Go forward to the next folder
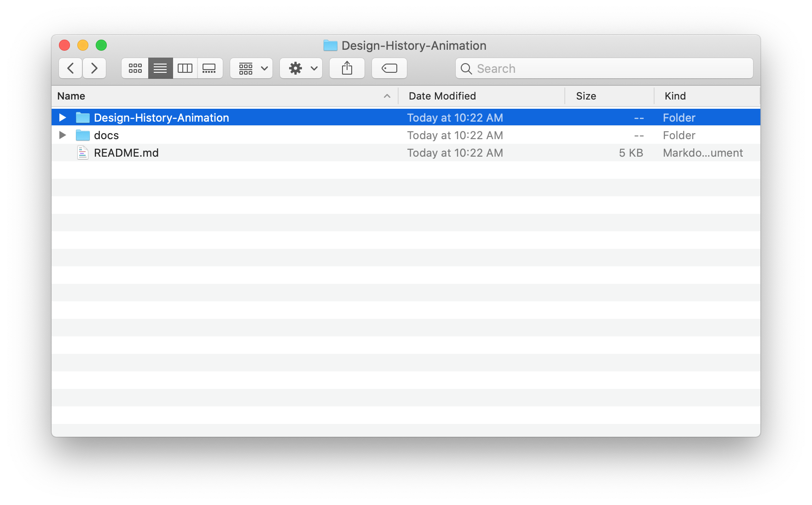This screenshot has width=812, height=505. point(94,68)
